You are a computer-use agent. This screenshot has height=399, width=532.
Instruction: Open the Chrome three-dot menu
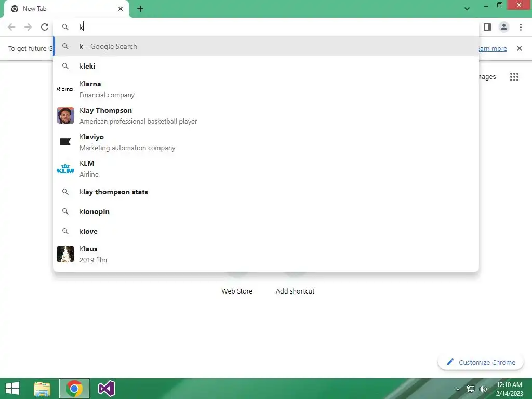(x=521, y=27)
